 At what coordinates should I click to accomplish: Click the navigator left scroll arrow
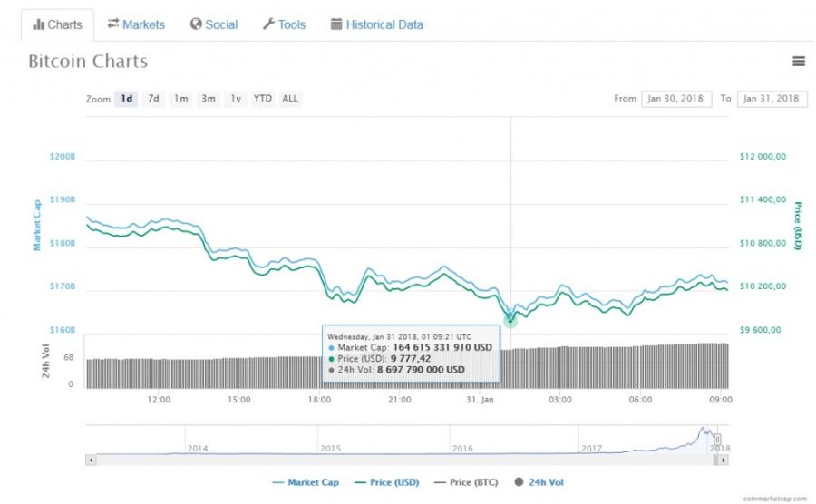91,460
